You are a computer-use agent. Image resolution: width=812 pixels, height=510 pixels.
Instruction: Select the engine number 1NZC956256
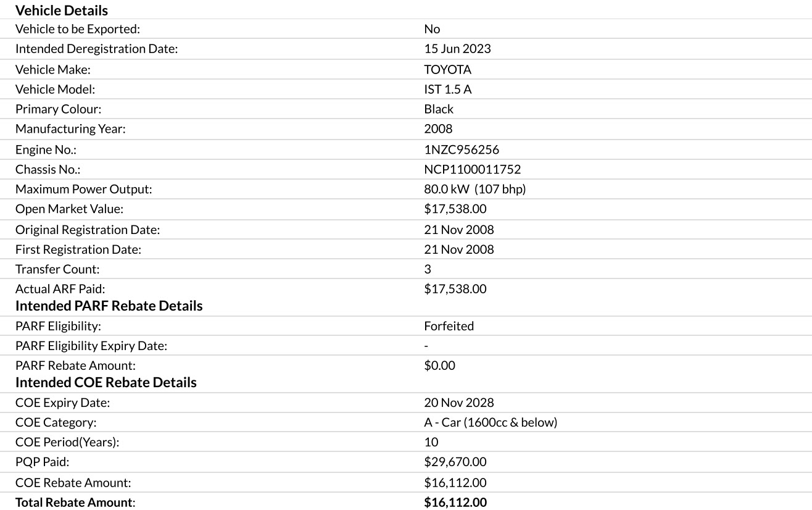tap(461, 149)
